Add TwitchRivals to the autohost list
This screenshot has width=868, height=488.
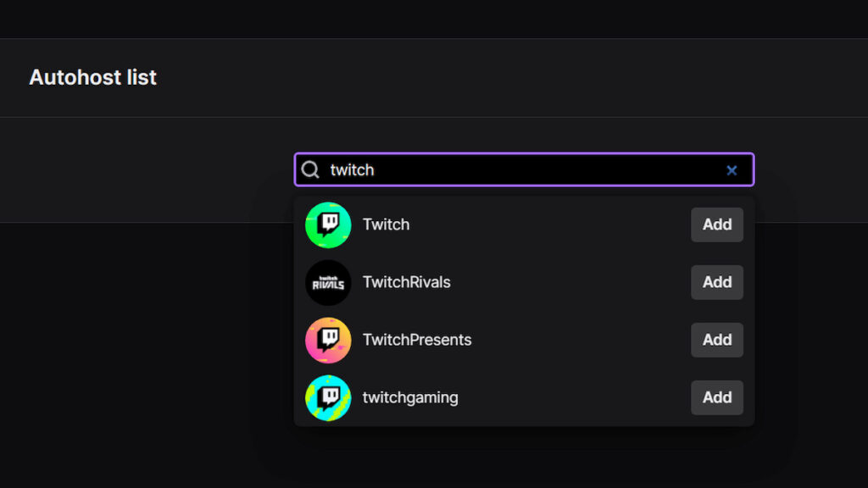[x=716, y=282]
